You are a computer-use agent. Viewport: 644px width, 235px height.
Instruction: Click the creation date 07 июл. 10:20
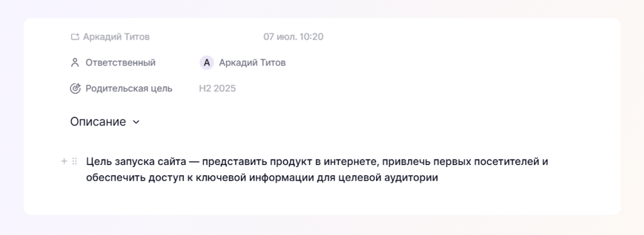coord(293,37)
